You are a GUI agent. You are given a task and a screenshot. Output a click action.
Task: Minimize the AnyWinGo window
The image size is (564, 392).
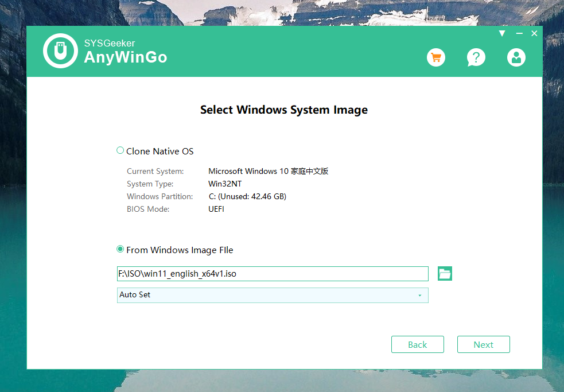click(519, 33)
